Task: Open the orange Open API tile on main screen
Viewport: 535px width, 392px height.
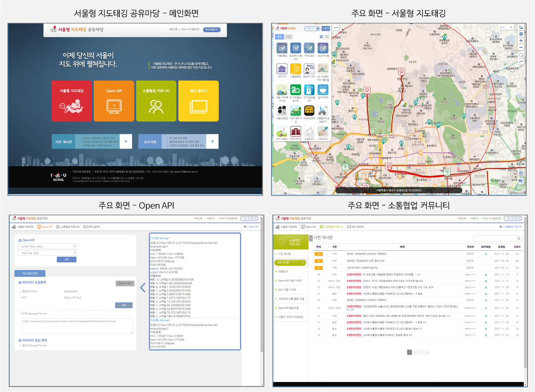Action: click(x=114, y=101)
